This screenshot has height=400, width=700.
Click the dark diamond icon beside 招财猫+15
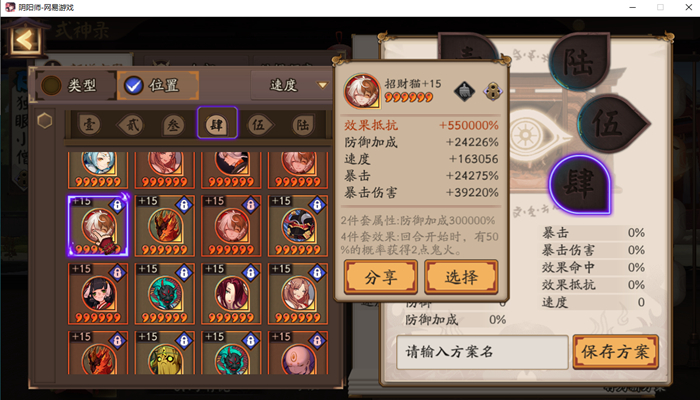[x=464, y=91]
